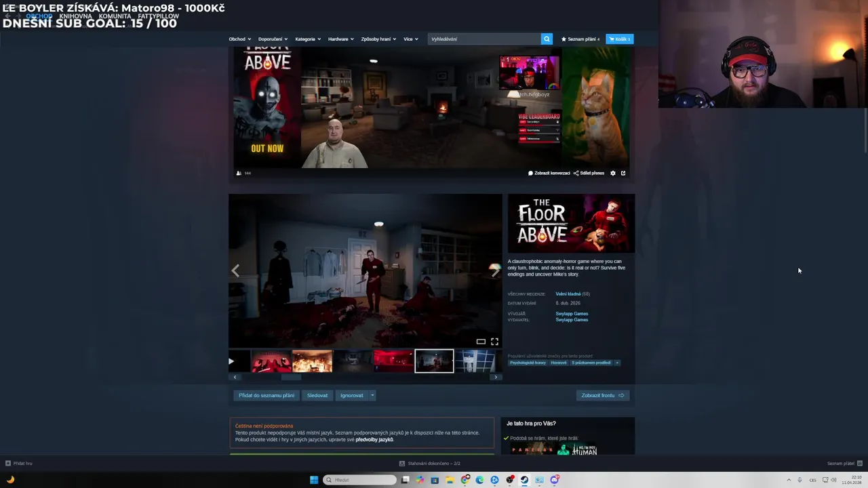Click the Sledovat follow button
Viewport: 868px width, 488px height.
click(317, 395)
